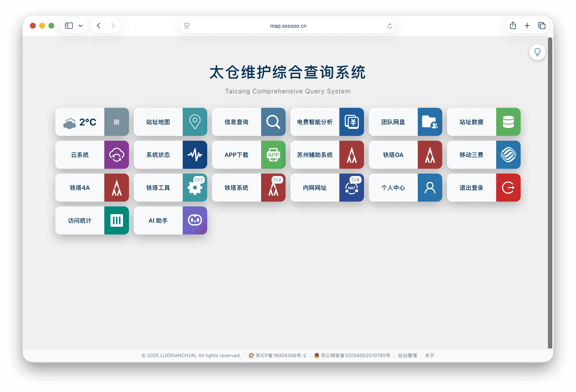Open 访问统计 via the bar chart icon

coord(117,220)
